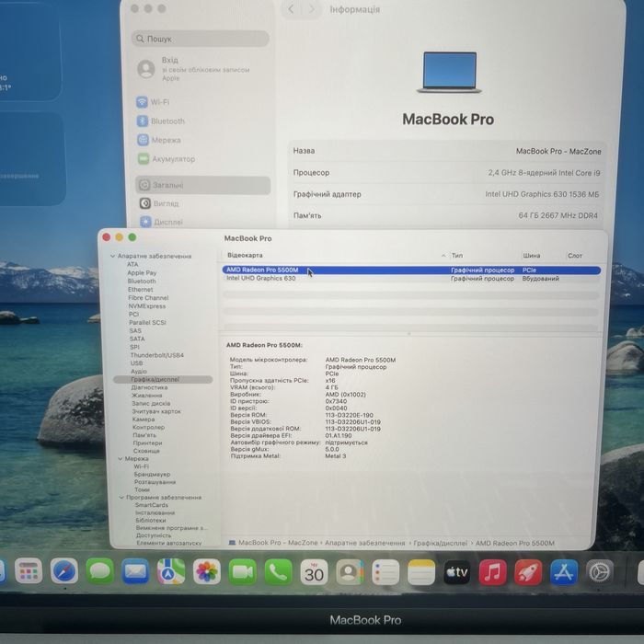Image resolution: width=644 pixels, height=644 pixels.
Task: Click Апаратне забезпечення in bottom path bar
Action: 364,543
